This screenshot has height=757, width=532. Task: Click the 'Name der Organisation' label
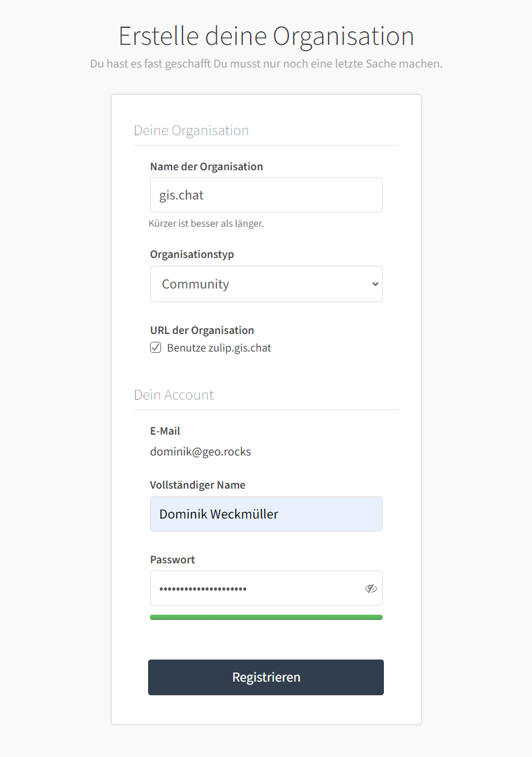(207, 166)
